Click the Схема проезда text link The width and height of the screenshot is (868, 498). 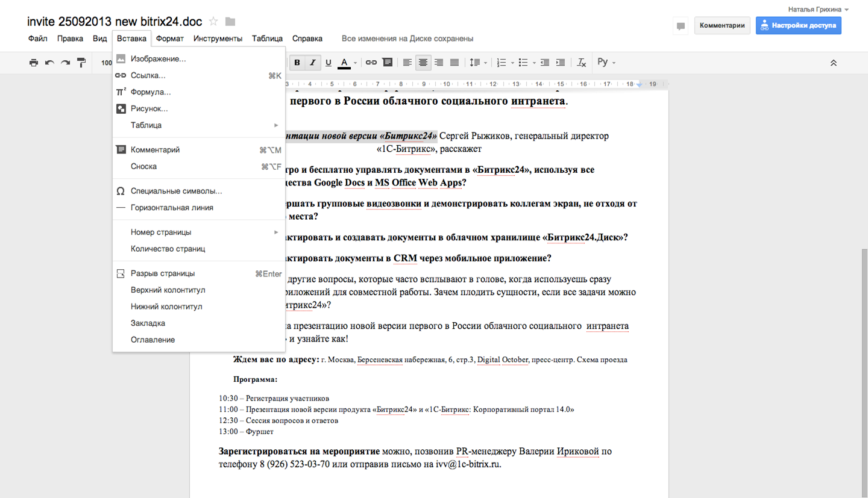coord(602,360)
